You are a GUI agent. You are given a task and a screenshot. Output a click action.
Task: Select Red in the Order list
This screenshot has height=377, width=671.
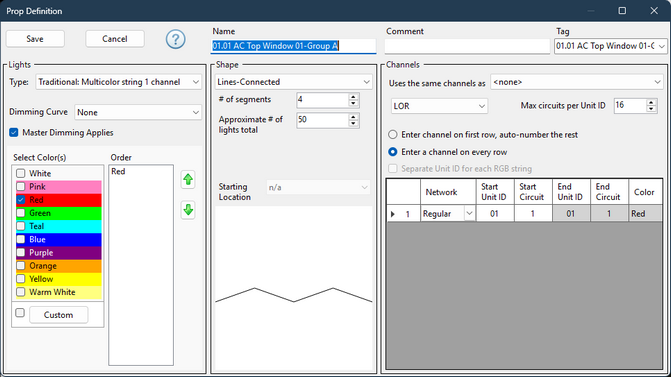click(x=119, y=172)
